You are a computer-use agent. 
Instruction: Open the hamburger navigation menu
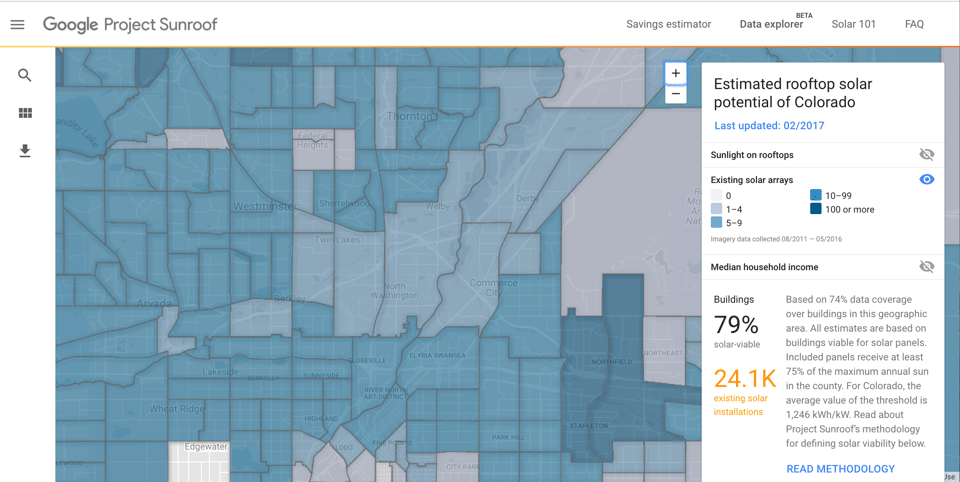tap(17, 25)
